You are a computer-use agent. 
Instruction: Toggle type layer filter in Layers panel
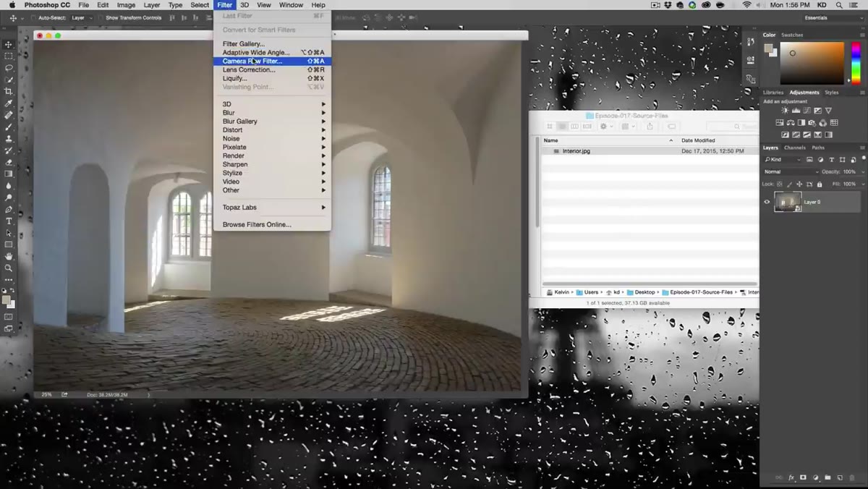pos(831,160)
